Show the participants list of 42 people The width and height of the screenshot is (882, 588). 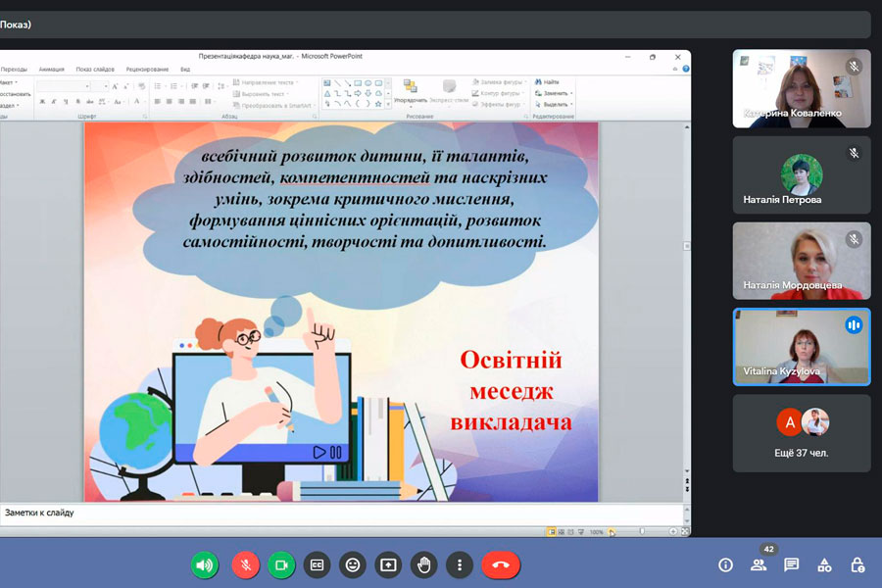(x=759, y=565)
